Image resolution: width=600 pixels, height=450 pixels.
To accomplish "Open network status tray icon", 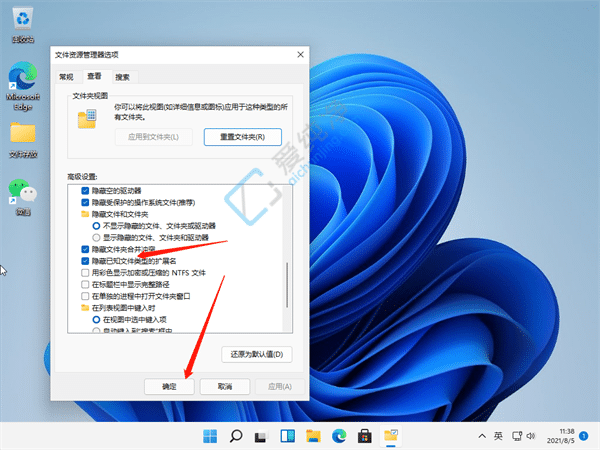I will (x=517, y=436).
